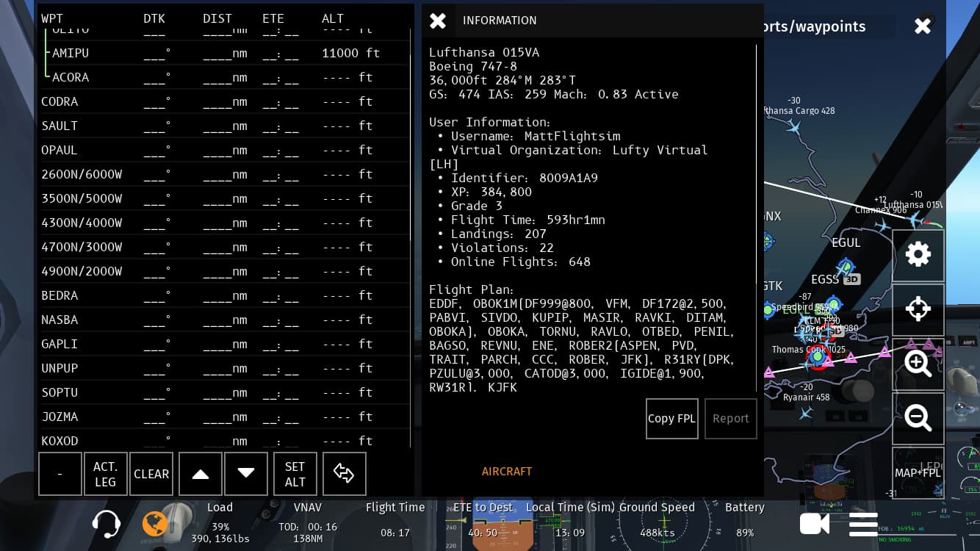Open camera view options
This screenshot has width=980, height=551.
[814, 524]
